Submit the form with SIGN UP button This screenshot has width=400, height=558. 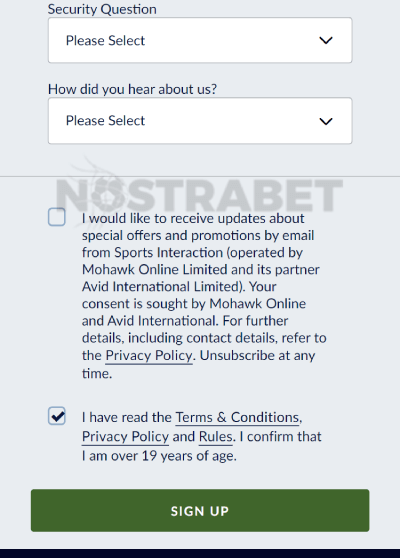point(200,510)
